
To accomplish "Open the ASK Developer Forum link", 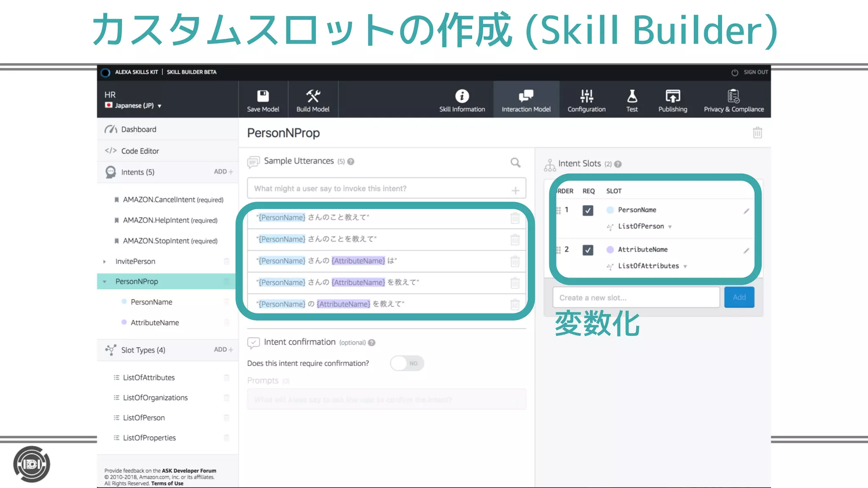I will click(x=189, y=471).
